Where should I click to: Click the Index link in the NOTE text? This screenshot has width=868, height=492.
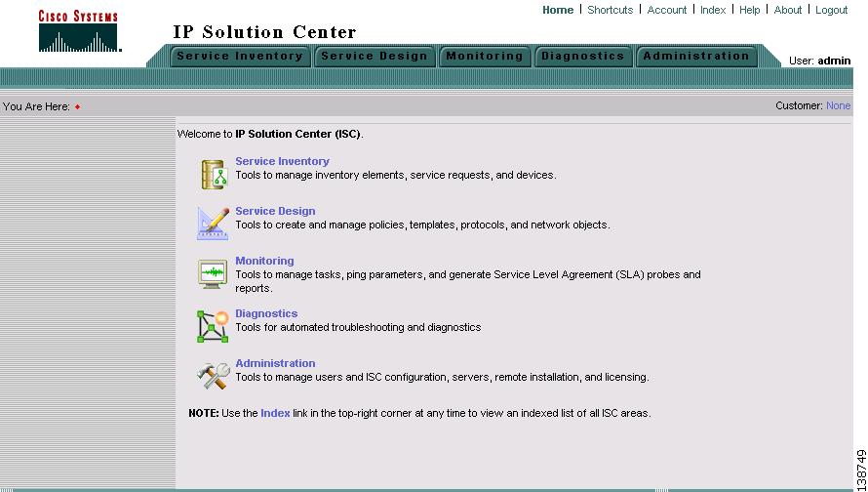click(x=275, y=413)
